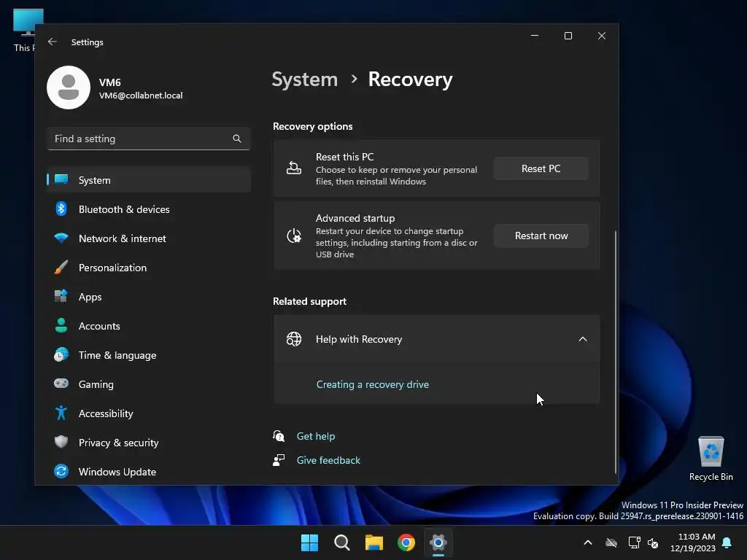
Task: Open Accounts settings
Action: 149,326
